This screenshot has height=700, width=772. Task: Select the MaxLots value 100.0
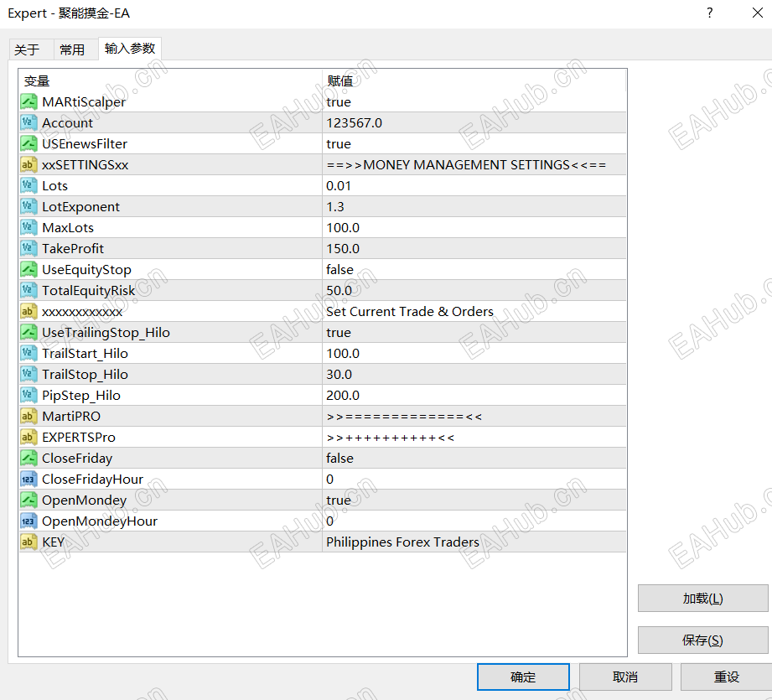[343, 228]
